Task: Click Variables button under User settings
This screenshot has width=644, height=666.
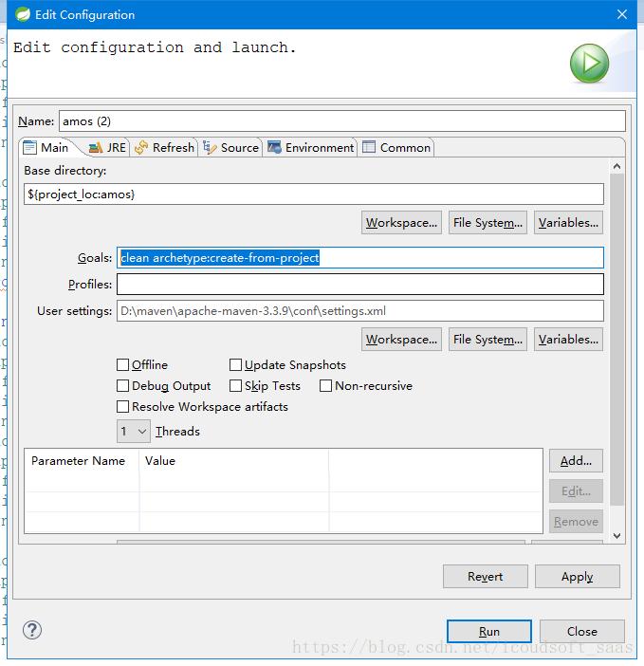Action: coord(568,340)
